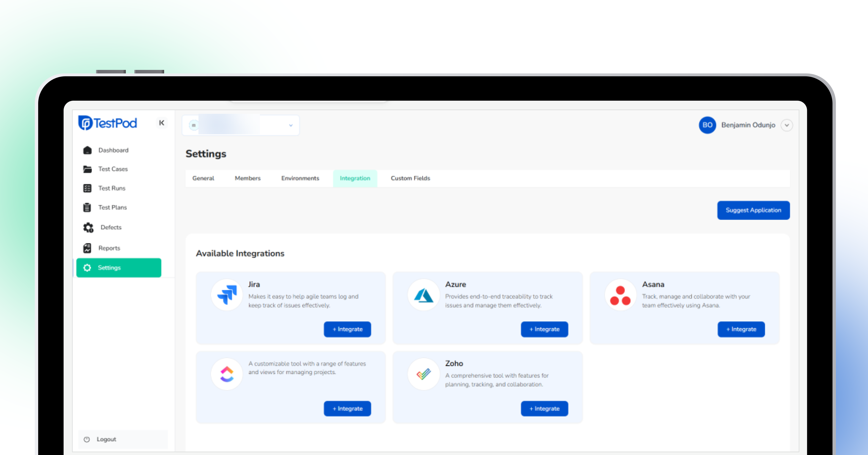
Task: Click the Zoho logo icon
Action: coord(424,374)
